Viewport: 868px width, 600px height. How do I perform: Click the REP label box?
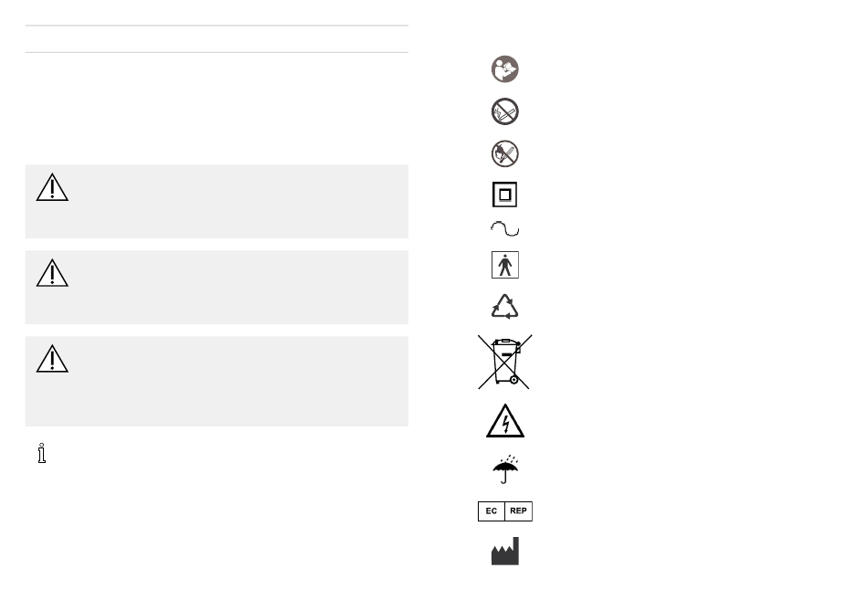tap(519, 511)
